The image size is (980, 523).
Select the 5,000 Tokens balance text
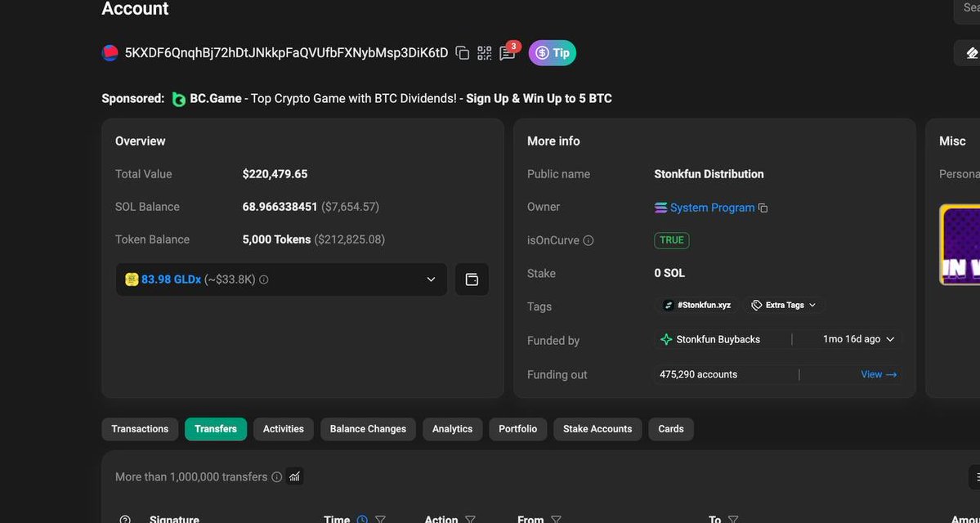click(276, 239)
